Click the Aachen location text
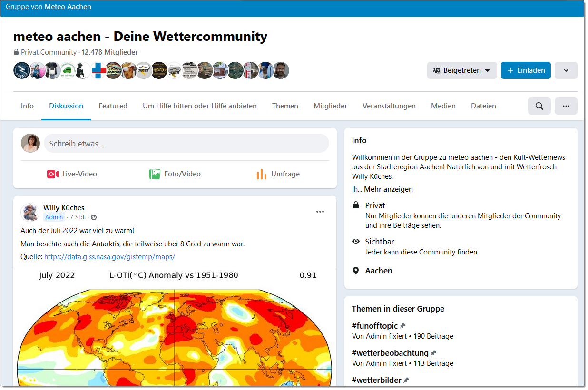The image size is (588, 390). (x=379, y=271)
